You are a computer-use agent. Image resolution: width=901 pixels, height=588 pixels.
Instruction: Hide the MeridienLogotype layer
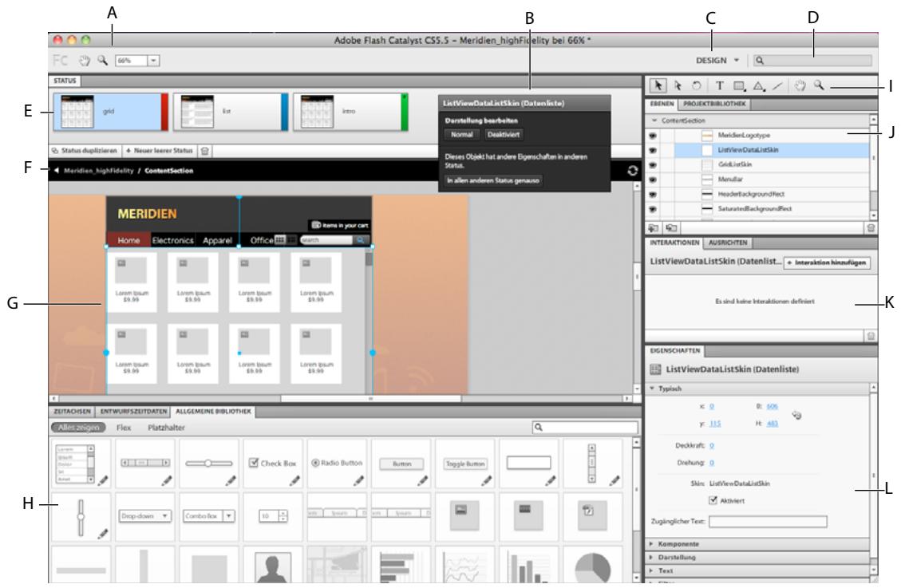tap(653, 136)
